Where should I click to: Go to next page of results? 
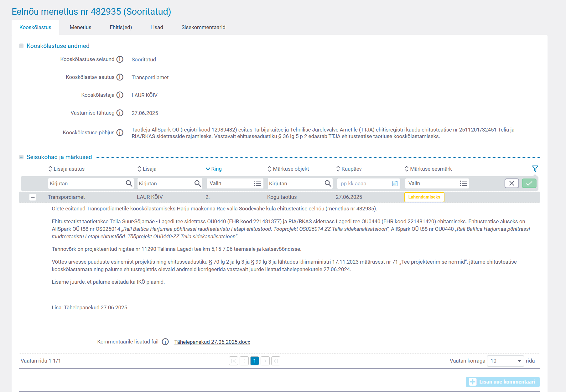click(x=265, y=361)
